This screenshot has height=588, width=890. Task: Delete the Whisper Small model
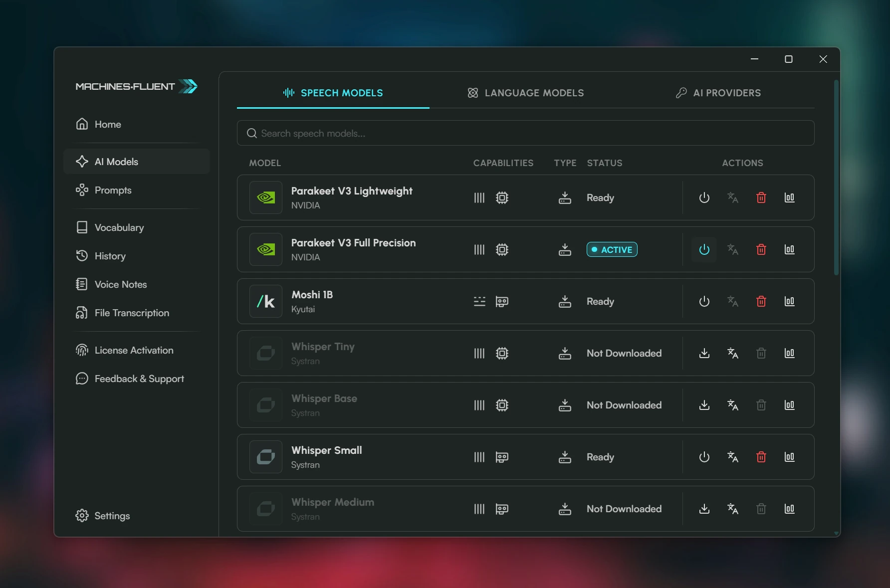click(761, 457)
